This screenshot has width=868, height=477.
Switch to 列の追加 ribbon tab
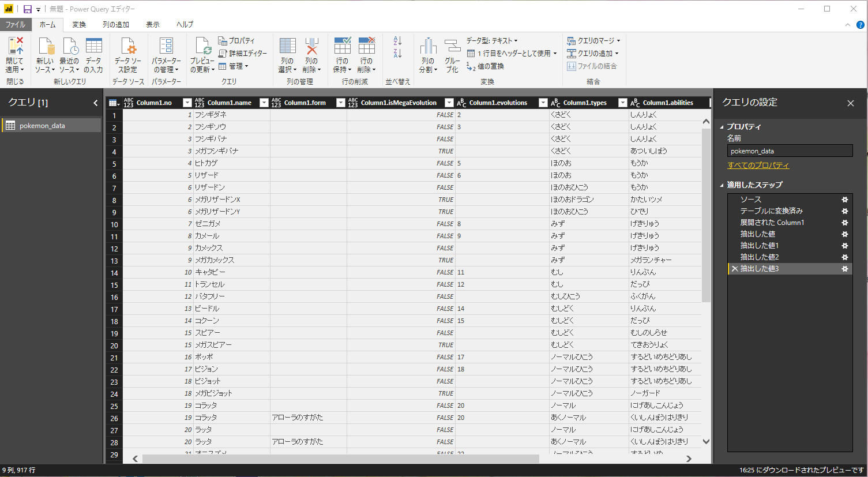(x=116, y=25)
